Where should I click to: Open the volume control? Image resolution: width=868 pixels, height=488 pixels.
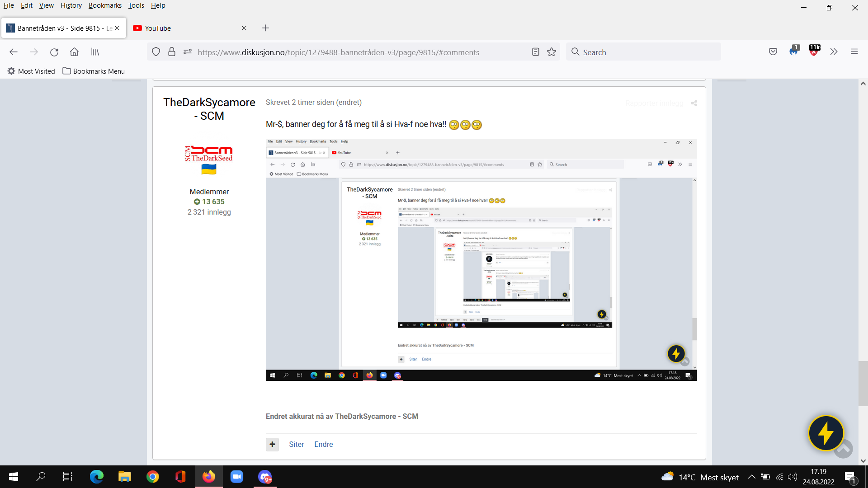[793, 477]
